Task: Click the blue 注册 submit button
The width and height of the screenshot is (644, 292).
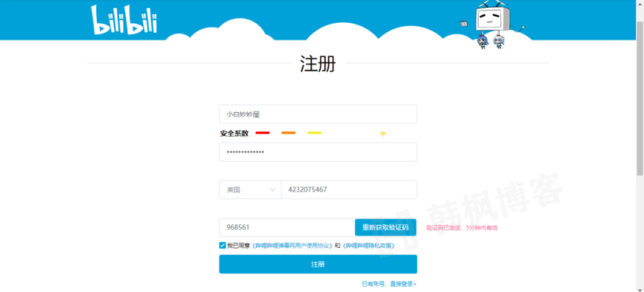Action: click(x=318, y=264)
